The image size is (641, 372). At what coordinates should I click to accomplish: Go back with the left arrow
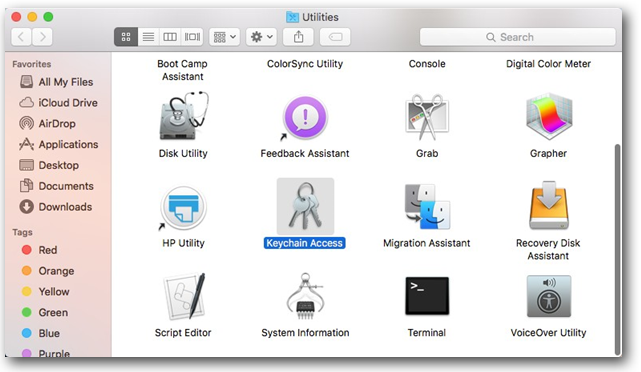(21, 37)
